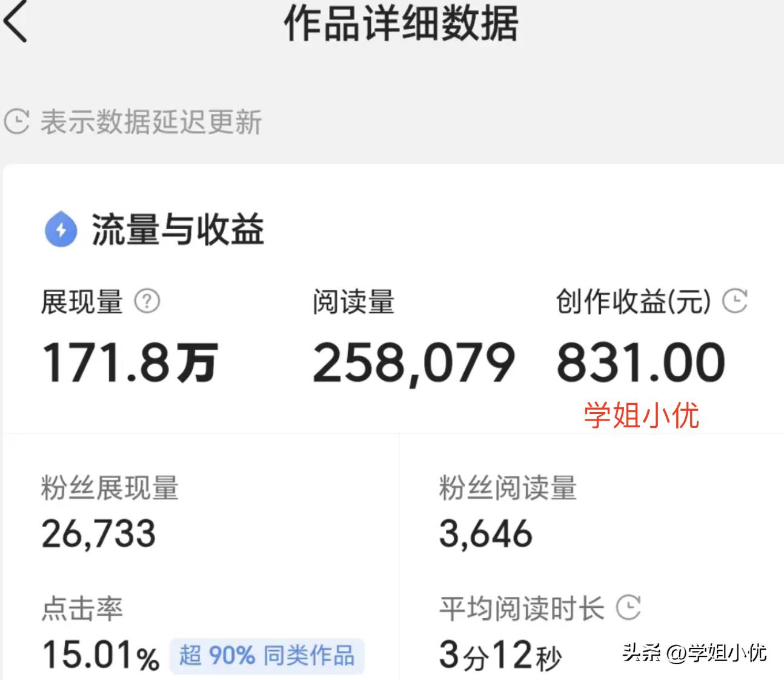Open the 超 90% 同类作品 badge
The height and width of the screenshot is (680, 784).
(x=267, y=656)
